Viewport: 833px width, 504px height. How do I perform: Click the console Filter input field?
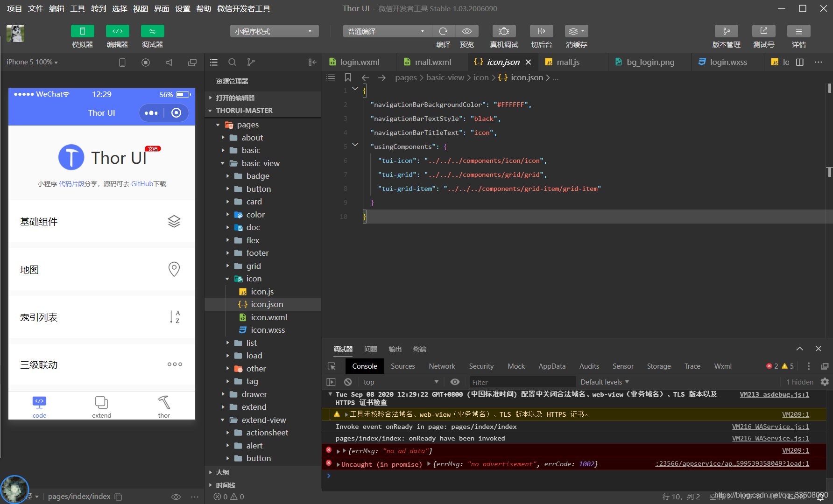pyautogui.click(x=522, y=382)
